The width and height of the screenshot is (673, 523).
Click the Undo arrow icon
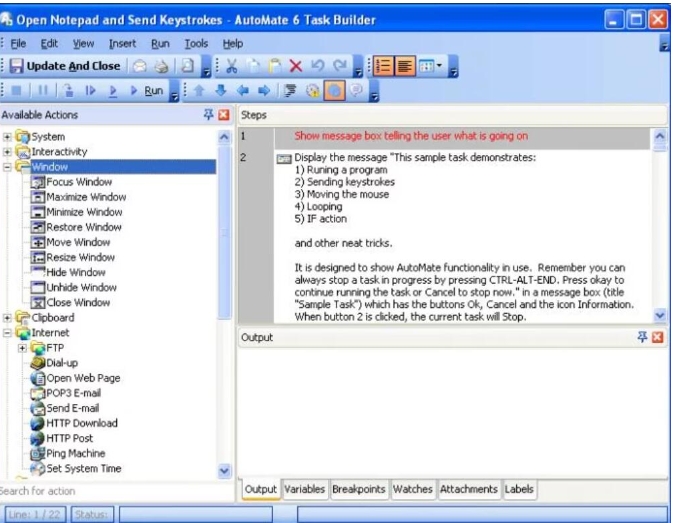318,66
